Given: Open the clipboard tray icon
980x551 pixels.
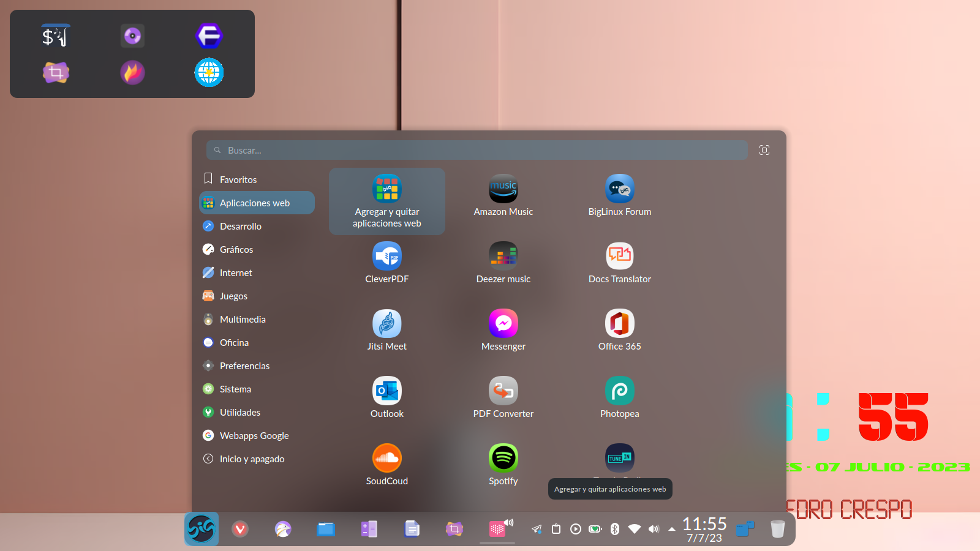Looking at the screenshot, I should click(x=556, y=529).
